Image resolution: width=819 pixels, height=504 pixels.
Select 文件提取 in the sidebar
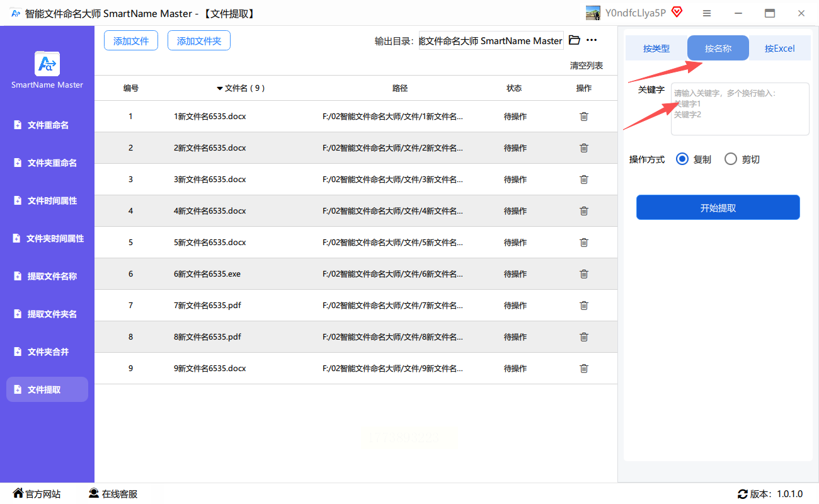[x=47, y=390]
